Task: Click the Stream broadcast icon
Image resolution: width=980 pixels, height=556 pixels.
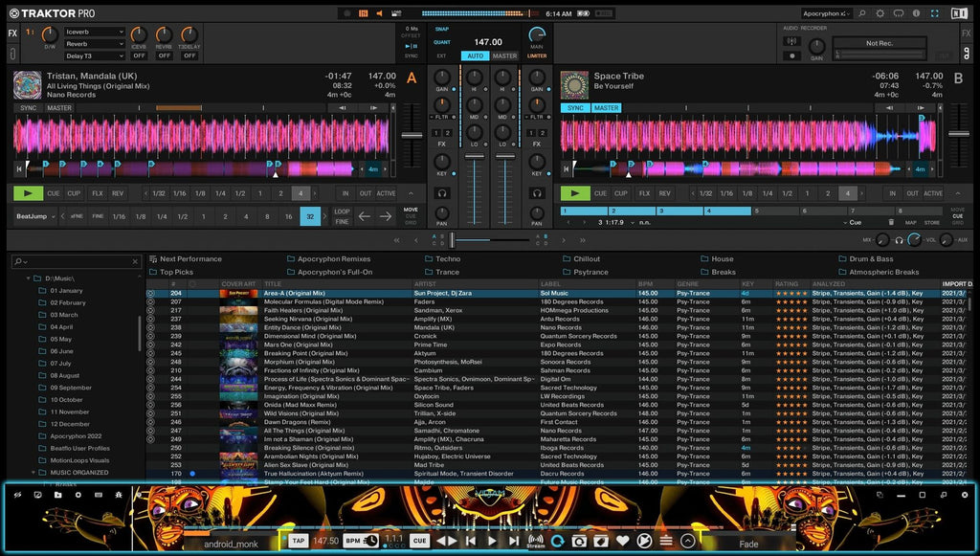Action: point(536,541)
